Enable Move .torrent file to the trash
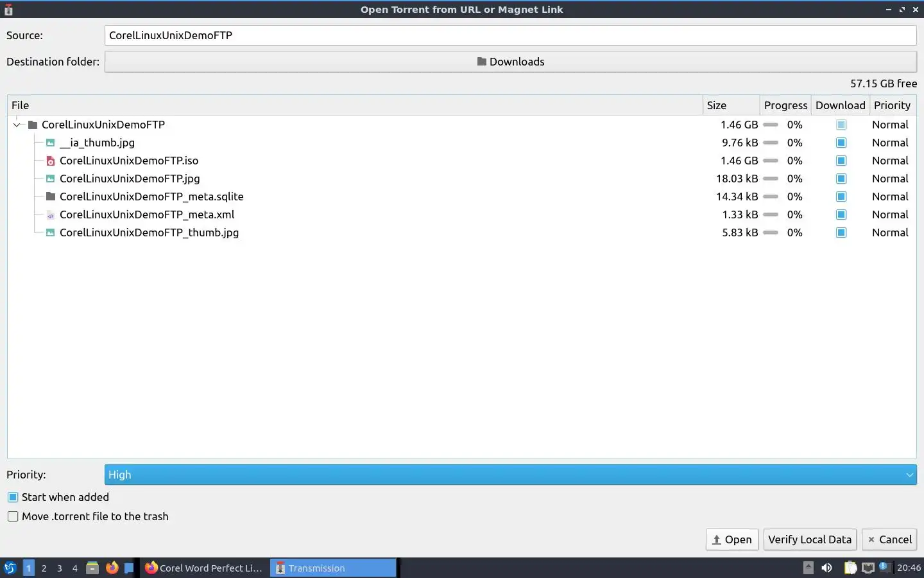924x578 pixels. click(13, 516)
